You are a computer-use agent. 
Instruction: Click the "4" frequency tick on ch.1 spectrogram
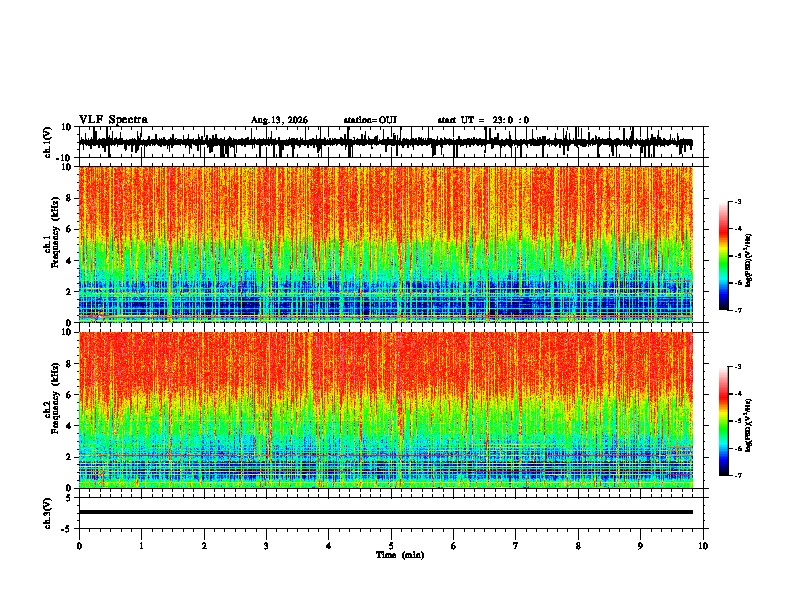tap(69, 261)
